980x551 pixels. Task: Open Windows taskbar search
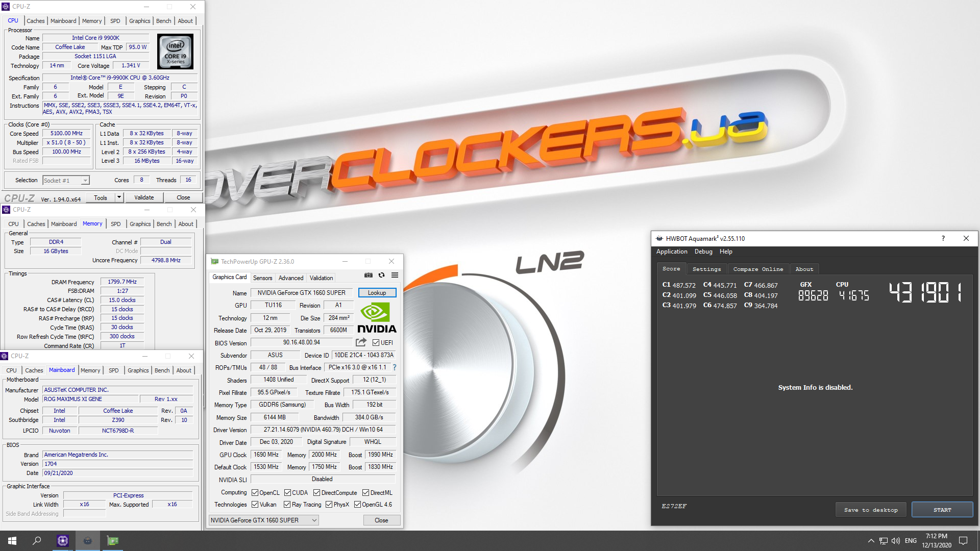tap(37, 541)
